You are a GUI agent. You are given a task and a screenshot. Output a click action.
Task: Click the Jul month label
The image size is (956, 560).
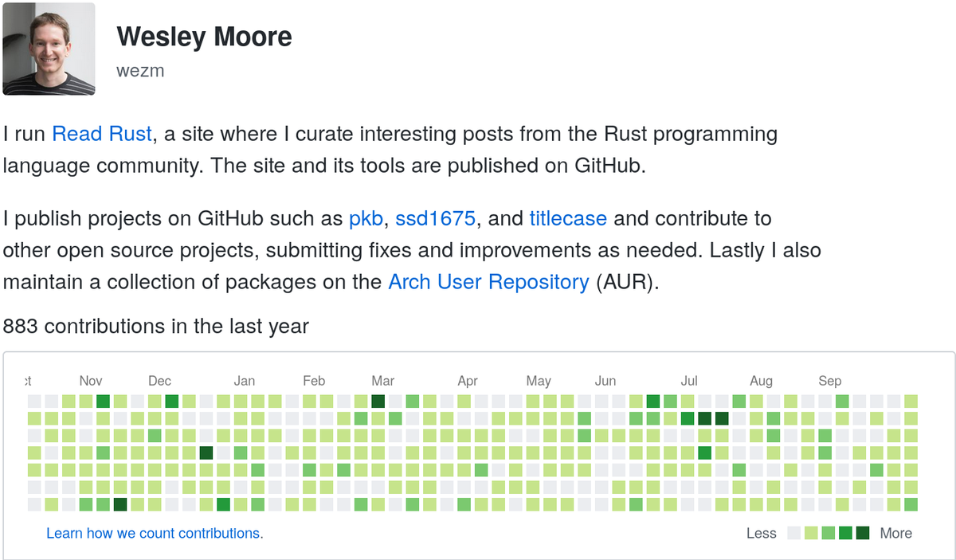point(689,381)
